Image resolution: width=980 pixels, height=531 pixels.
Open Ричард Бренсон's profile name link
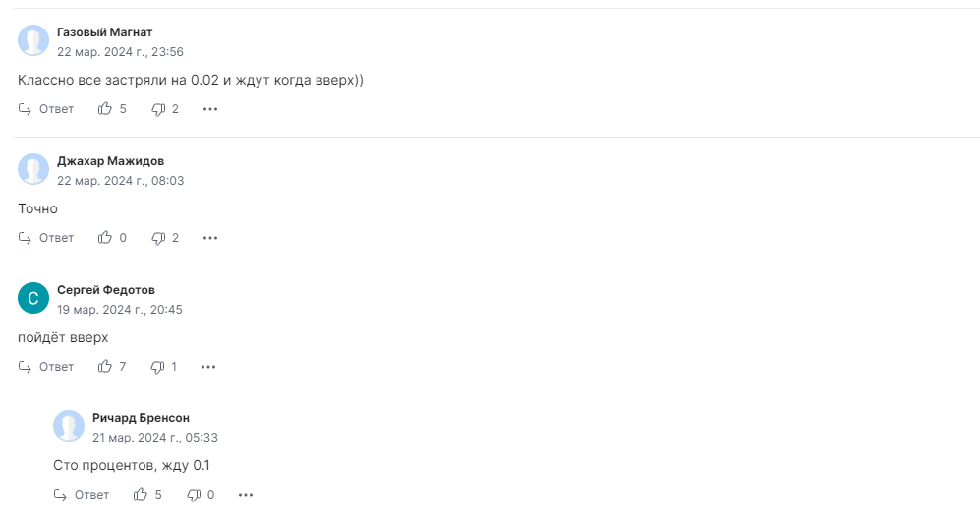pos(141,418)
